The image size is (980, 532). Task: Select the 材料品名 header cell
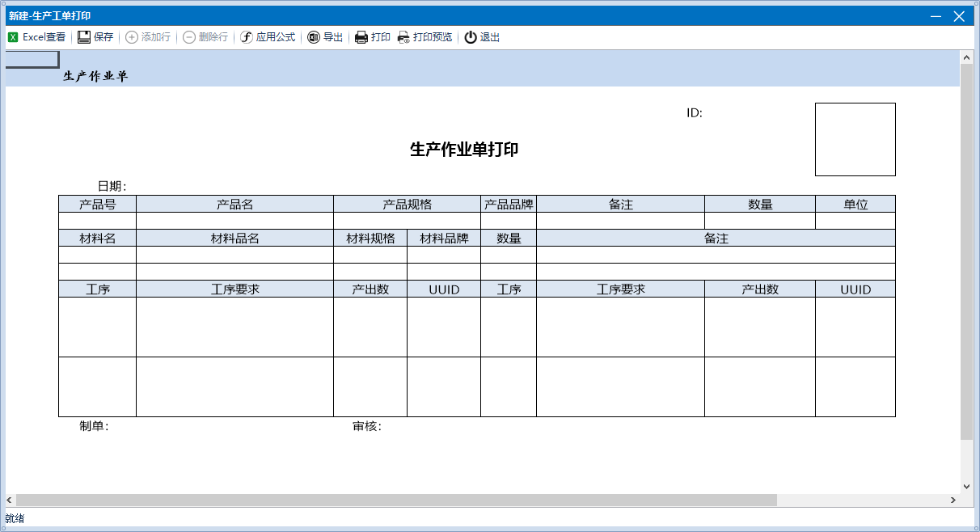(x=234, y=238)
